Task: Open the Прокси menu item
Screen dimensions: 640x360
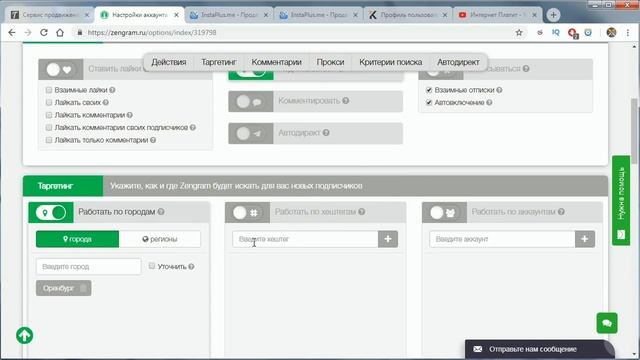Action: click(x=330, y=62)
